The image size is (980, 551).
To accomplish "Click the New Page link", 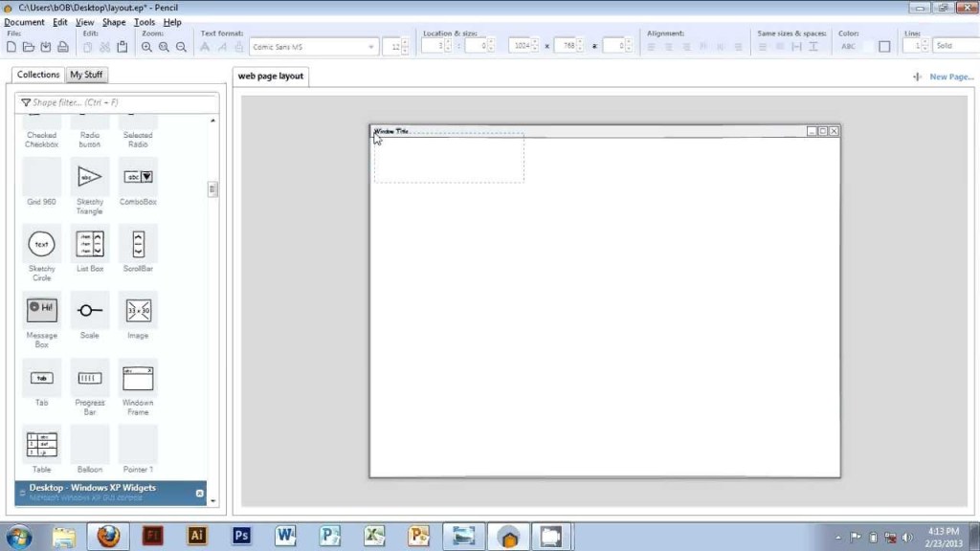I will click(x=950, y=77).
